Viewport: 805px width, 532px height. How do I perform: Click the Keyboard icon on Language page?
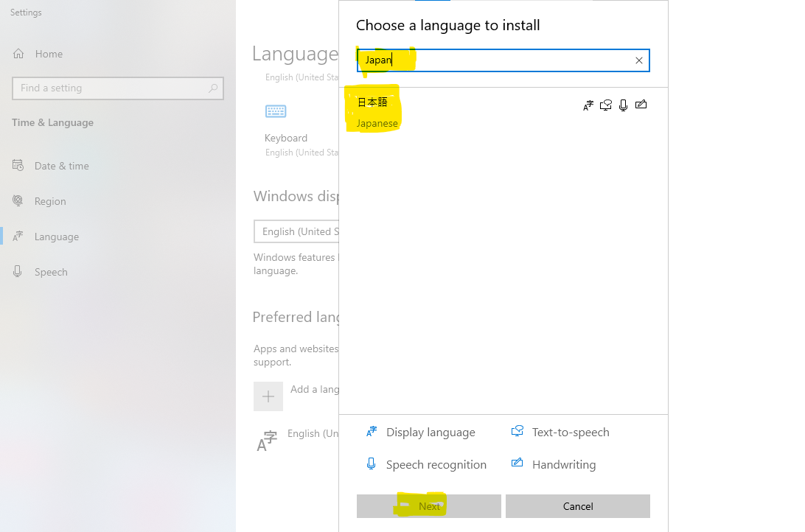coord(276,111)
